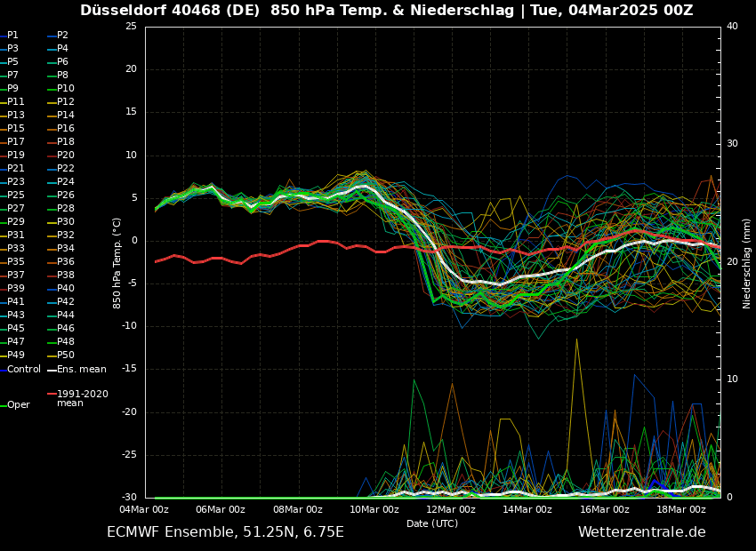Image resolution: width=756 pixels, height=551 pixels.
Task: Click the ECMWF Ensemble coordinates caption
Action: pyautogui.click(x=225, y=531)
